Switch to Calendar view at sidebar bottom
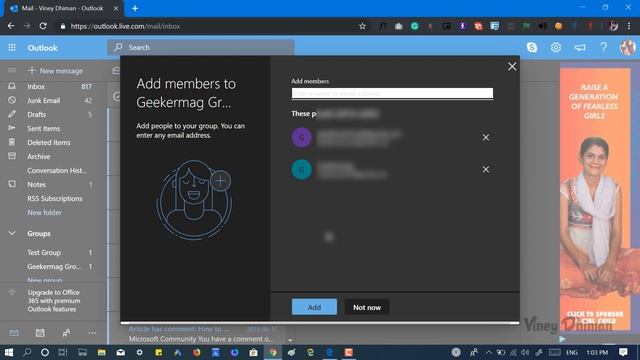 pos(40,333)
